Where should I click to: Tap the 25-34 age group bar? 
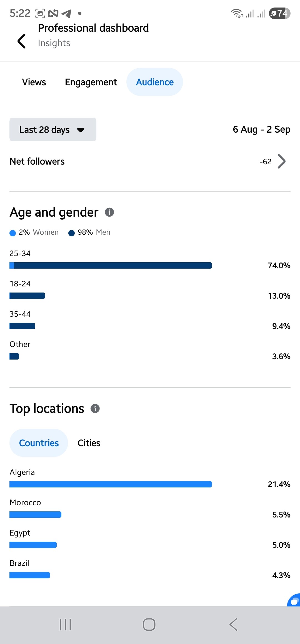(x=111, y=265)
